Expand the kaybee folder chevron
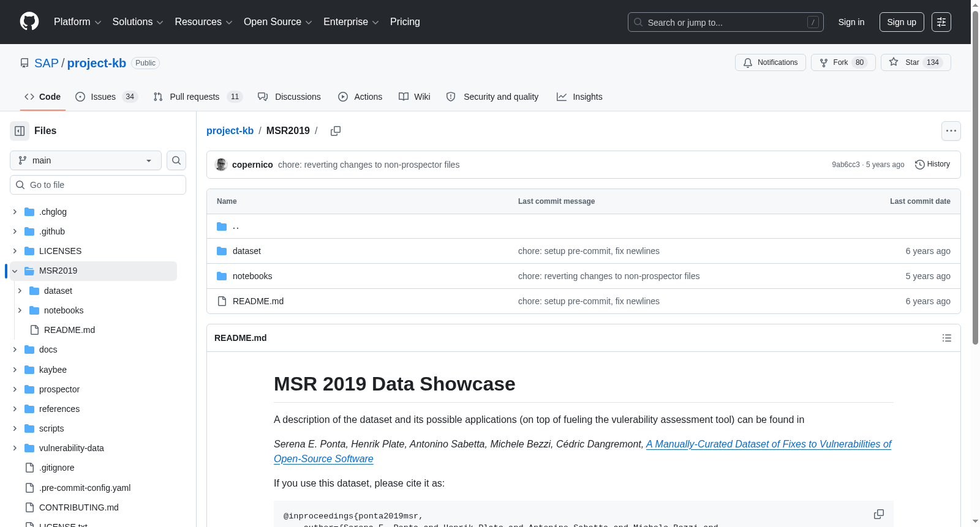Viewport: 980px width, 527px height. tap(15, 370)
